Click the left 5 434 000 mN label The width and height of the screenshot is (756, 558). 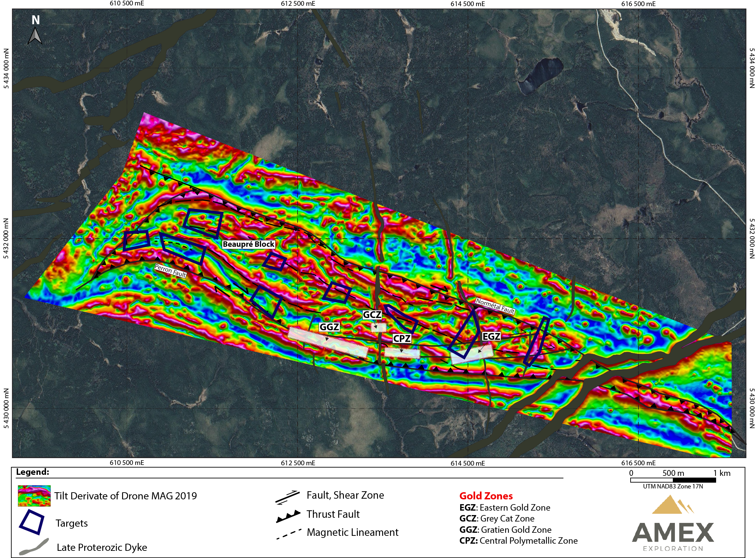[x=6, y=68]
